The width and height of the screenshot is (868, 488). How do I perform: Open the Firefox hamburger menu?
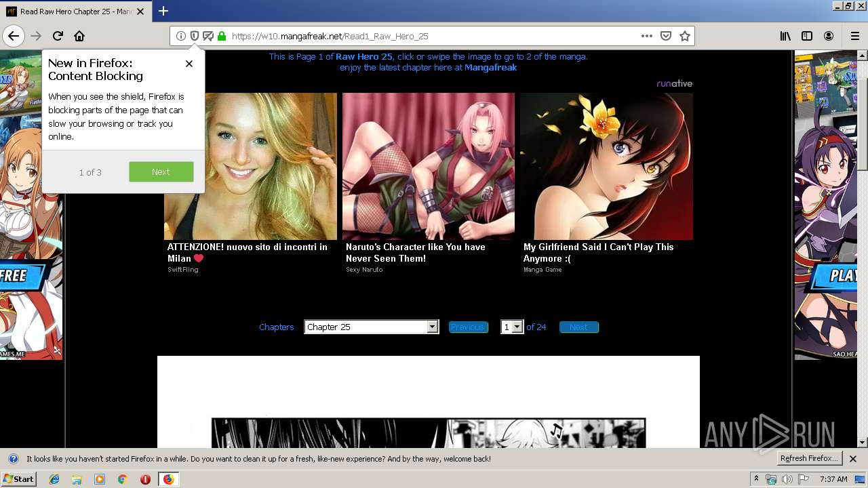[x=854, y=36]
